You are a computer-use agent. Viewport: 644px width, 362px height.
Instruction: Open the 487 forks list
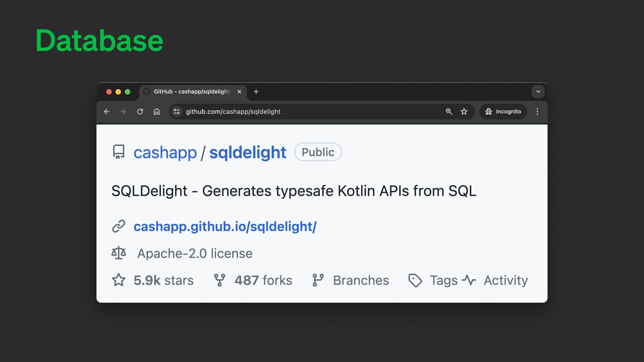click(x=263, y=280)
